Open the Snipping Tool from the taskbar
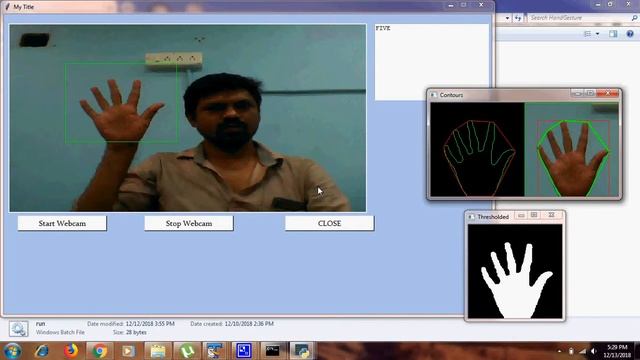Screen dimensions: 640x360 tap(215, 351)
